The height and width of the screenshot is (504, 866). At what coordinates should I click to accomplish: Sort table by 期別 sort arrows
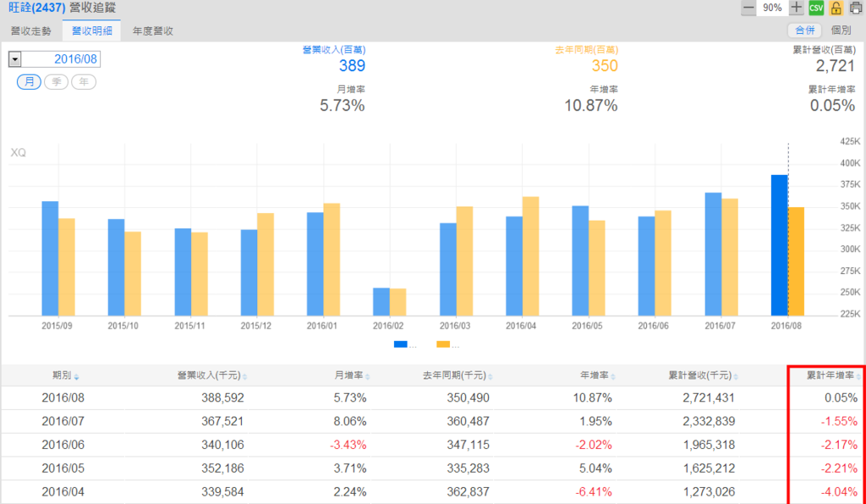77,376
